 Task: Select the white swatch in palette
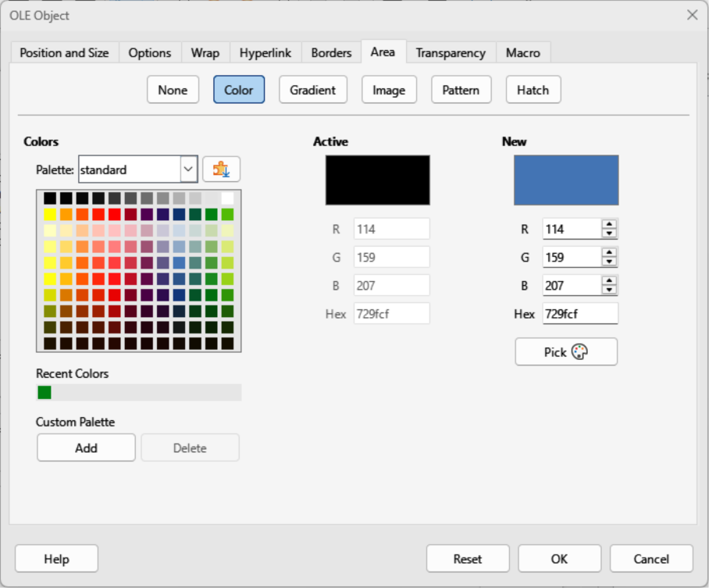pos(227,198)
